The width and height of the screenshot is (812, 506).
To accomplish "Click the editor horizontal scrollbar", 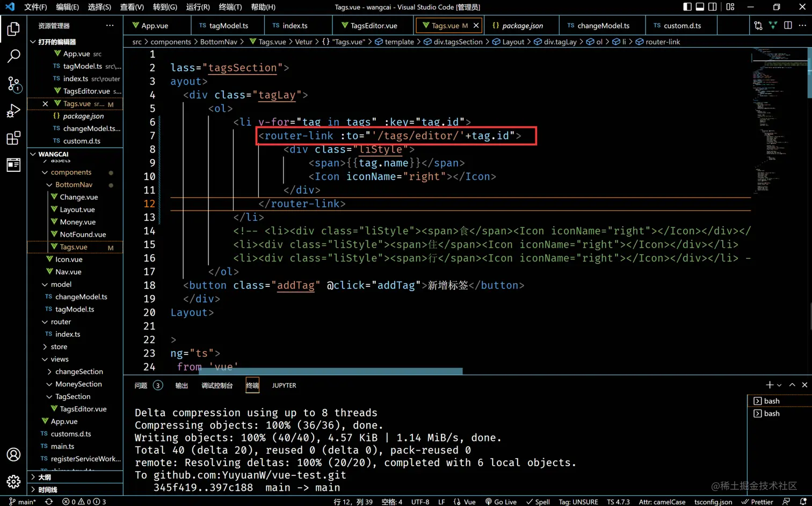I will pyautogui.click(x=330, y=371).
